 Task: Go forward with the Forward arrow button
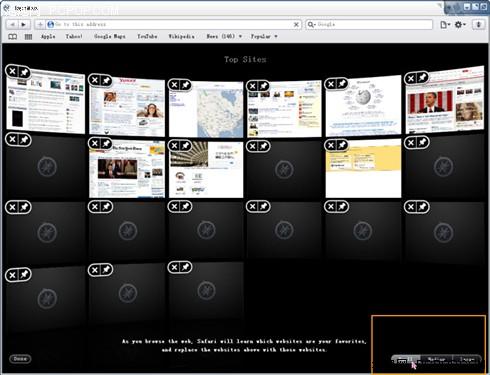click(24, 24)
